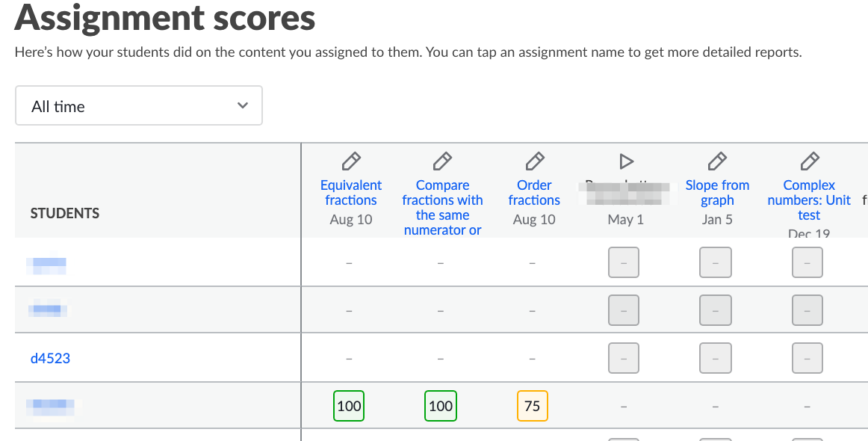Click the yellow 75 score under Order fractions

(x=533, y=407)
